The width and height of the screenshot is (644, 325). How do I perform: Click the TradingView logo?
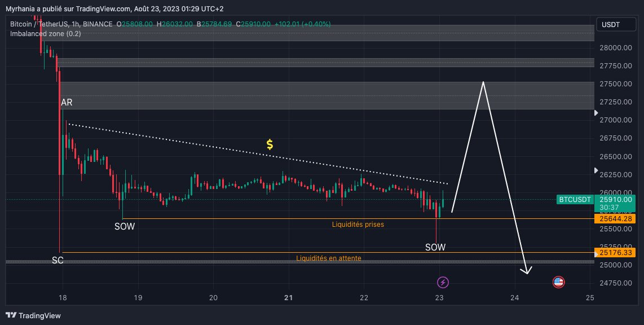tap(33, 315)
